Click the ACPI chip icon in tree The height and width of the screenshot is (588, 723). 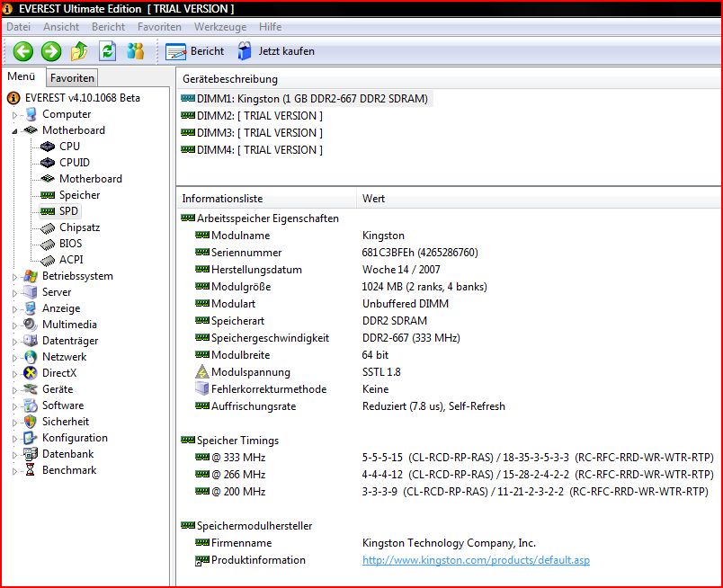tap(48, 260)
